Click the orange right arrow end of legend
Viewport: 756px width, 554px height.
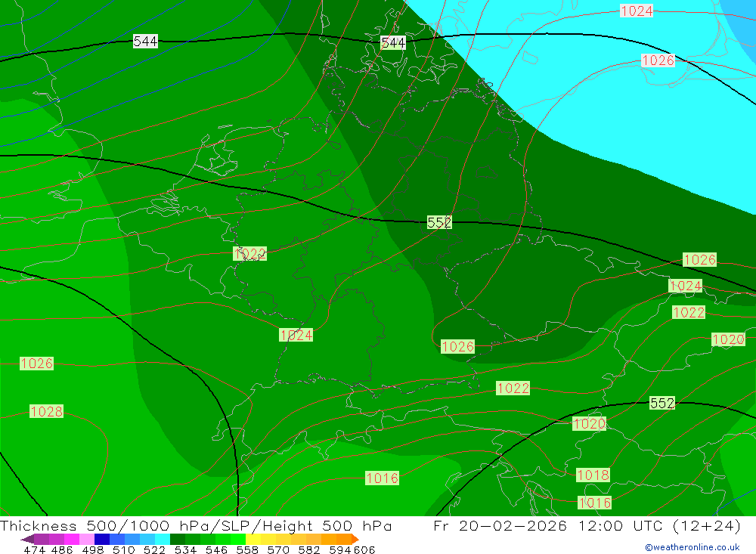coord(355,539)
